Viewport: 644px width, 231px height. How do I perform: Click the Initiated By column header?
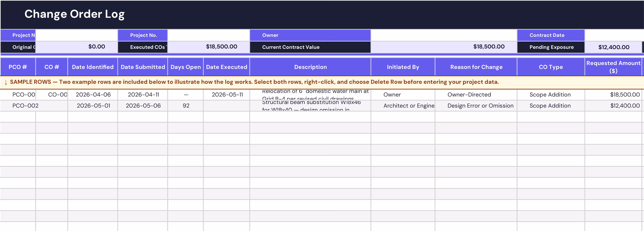coord(403,67)
